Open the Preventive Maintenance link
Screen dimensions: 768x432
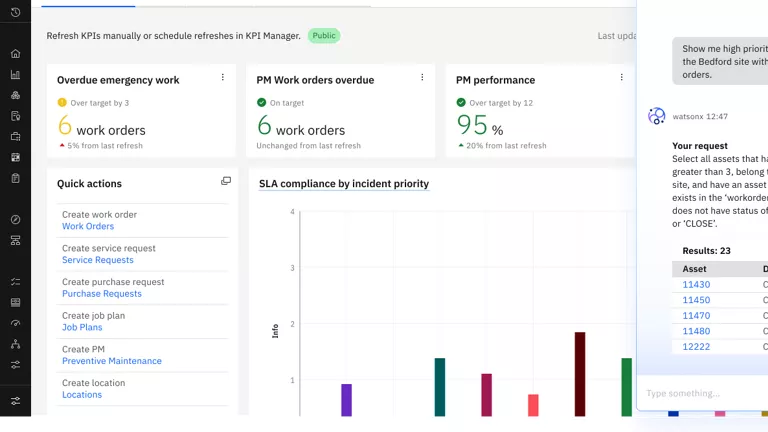click(x=111, y=361)
